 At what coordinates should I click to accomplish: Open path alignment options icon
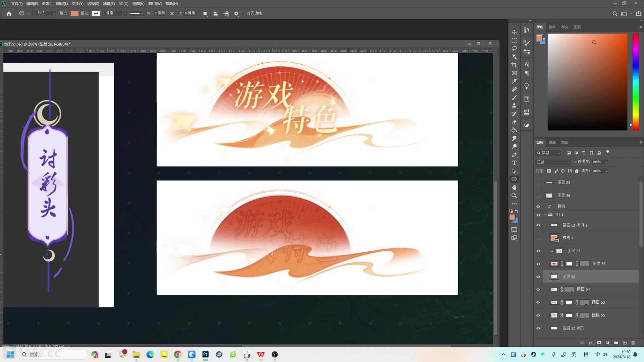pyautogui.click(x=216, y=14)
